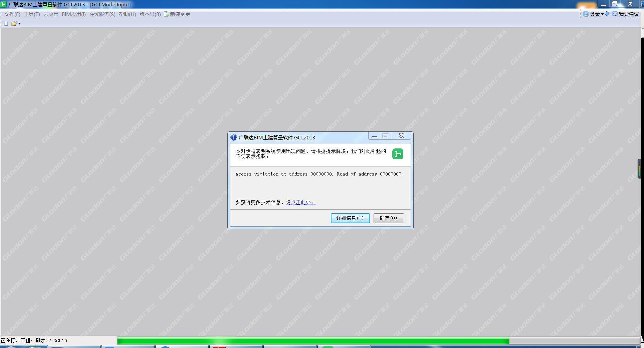Screen dimensions: 644x348
Task: Click the open folder icon
Action: [14, 23]
